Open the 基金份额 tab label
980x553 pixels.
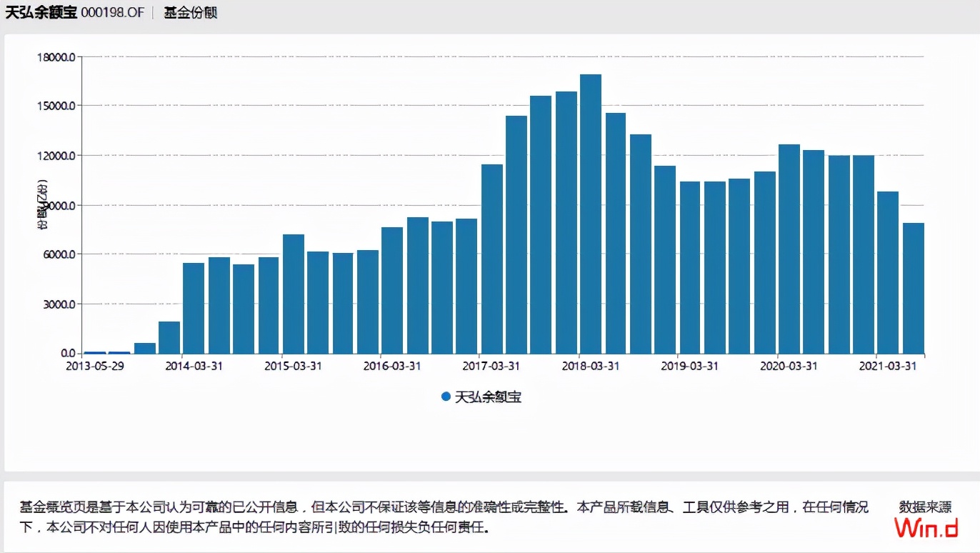pos(190,14)
